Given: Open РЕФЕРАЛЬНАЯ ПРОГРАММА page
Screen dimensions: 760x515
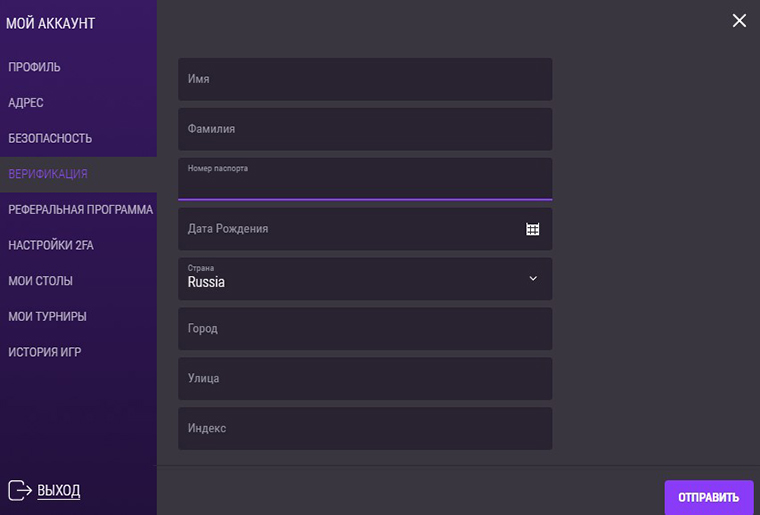Looking at the screenshot, I should click(80, 210).
